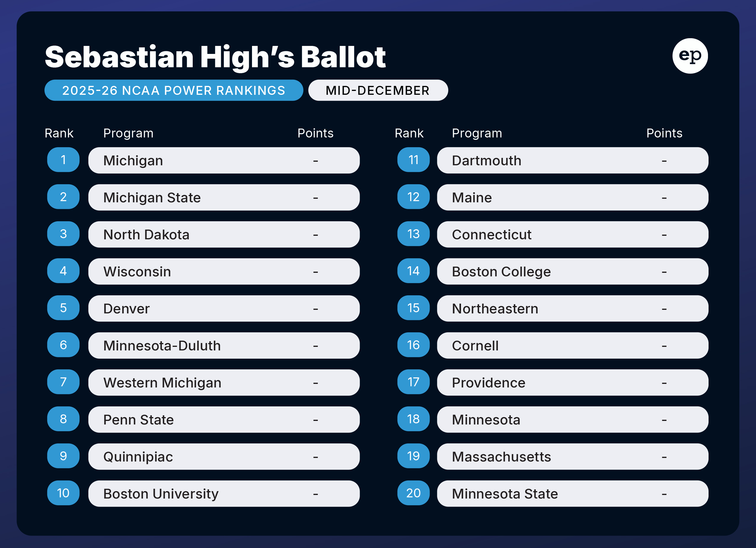The width and height of the screenshot is (756, 548).
Task: Click the rank 11 badge
Action: coord(413,160)
